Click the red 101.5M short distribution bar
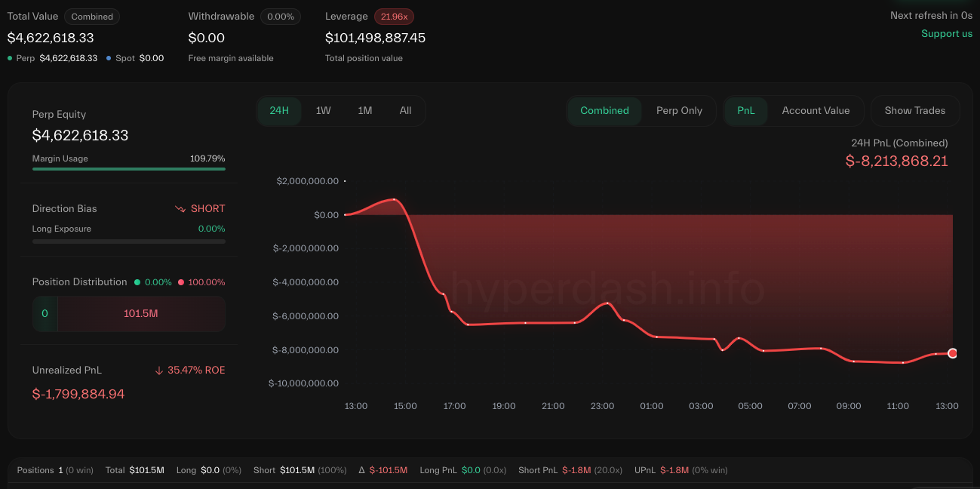 pyautogui.click(x=141, y=313)
